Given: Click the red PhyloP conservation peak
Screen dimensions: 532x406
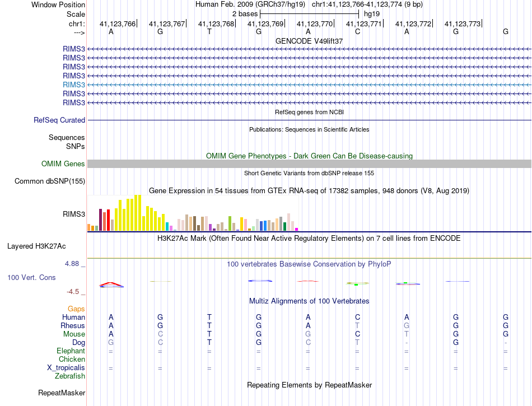Looking at the screenshot, I should 111,283.
